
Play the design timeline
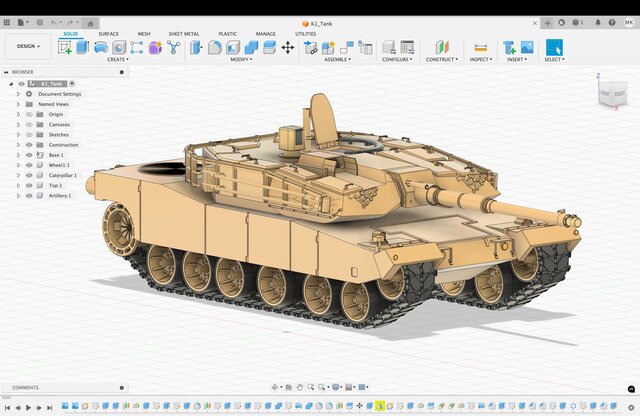pyautogui.click(x=29, y=407)
